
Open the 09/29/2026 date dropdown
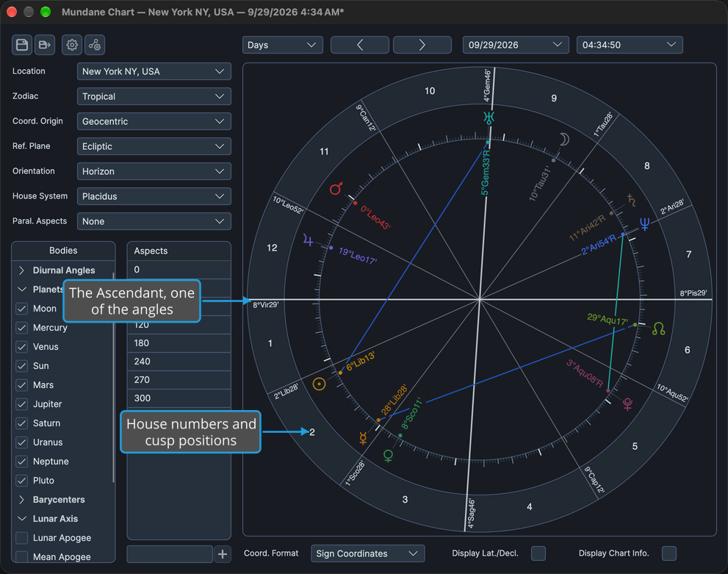coord(516,45)
